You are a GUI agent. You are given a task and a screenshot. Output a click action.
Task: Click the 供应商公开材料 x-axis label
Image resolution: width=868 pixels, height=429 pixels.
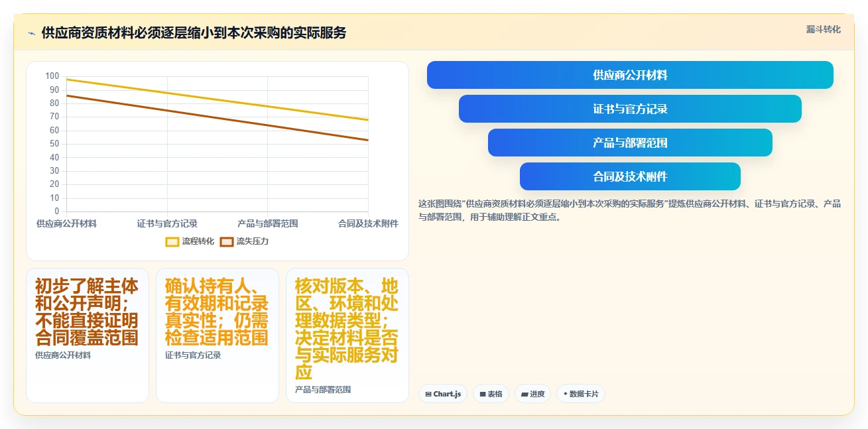(66, 223)
